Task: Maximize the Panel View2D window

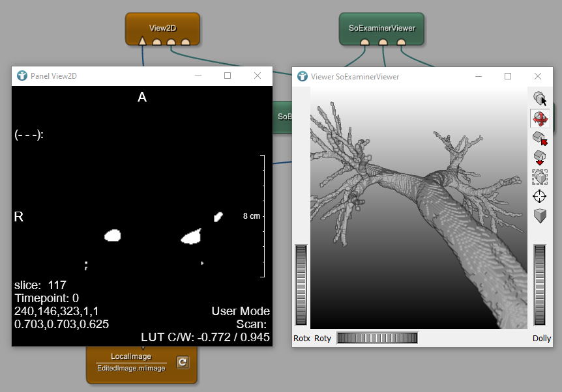Action: click(228, 76)
